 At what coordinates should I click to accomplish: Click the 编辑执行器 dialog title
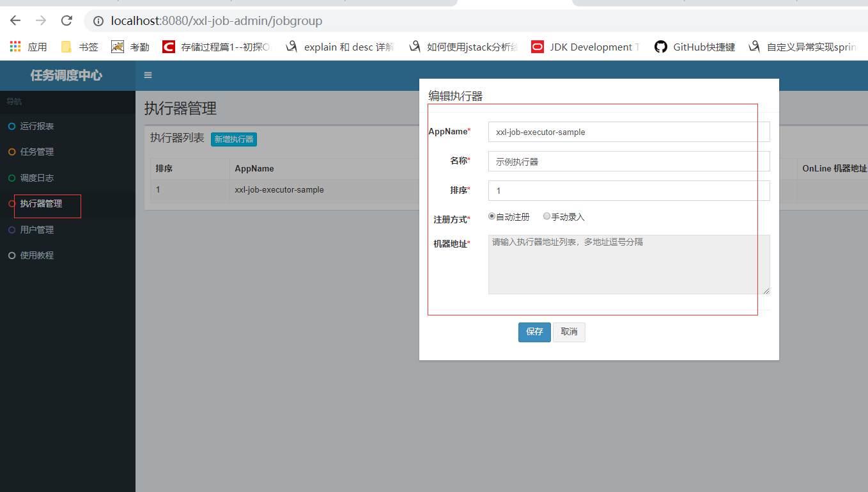click(x=455, y=97)
